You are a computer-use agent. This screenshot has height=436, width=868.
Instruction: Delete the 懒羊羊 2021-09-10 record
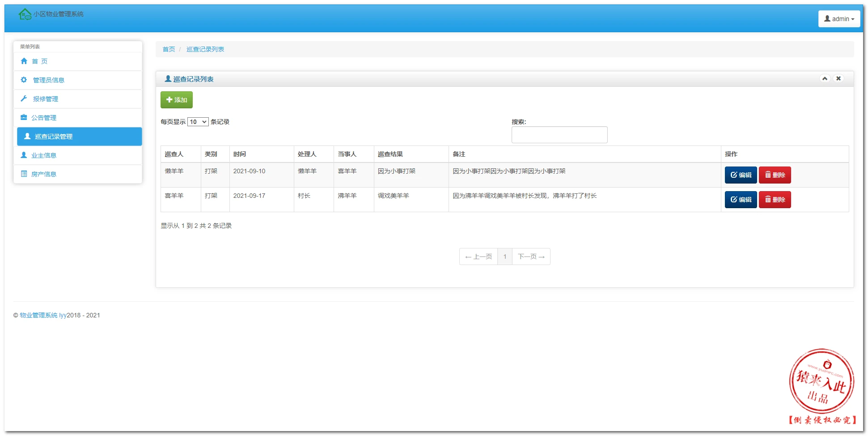point(775,175)
